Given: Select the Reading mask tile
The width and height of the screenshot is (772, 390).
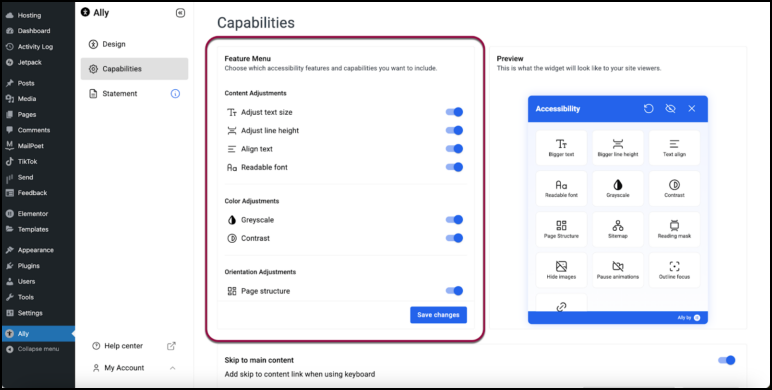Looking at the screenshot, I should coord(674,229).
